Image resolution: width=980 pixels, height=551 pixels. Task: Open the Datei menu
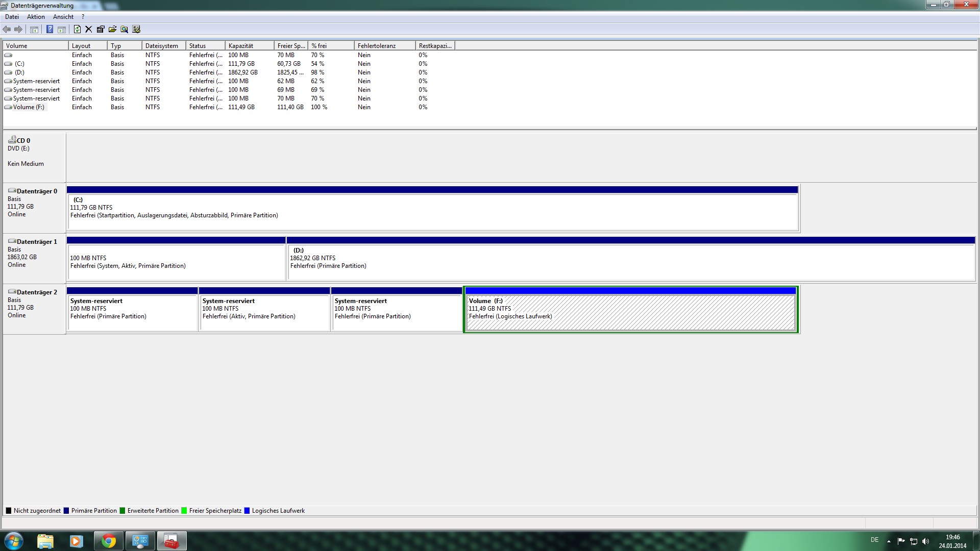tap(12, 17)
